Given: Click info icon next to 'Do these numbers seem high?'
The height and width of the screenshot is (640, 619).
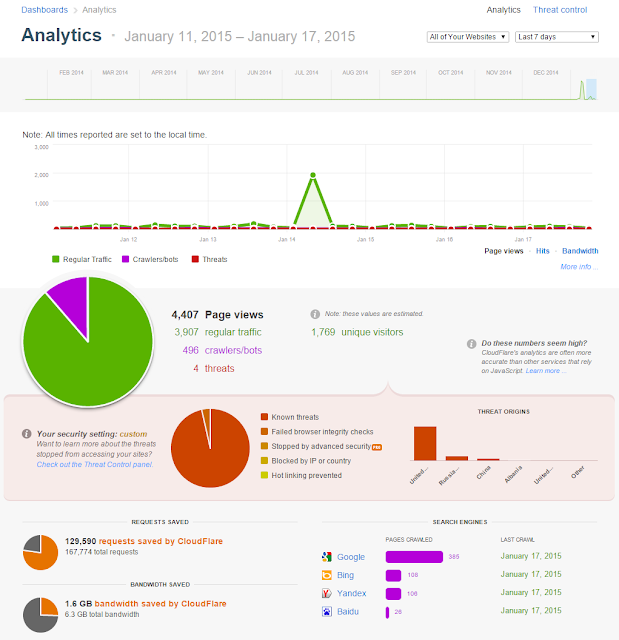Looking at the screenshot, I should point(471,344).
